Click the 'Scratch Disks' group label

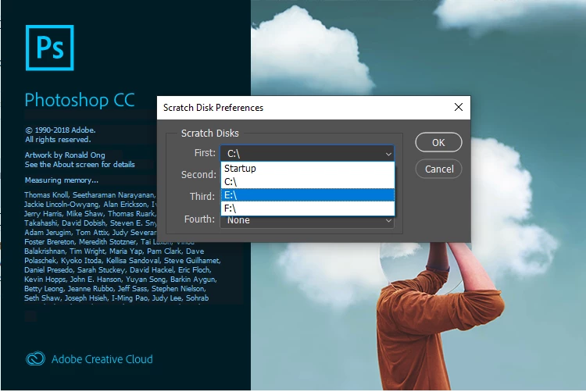[209, 134]
